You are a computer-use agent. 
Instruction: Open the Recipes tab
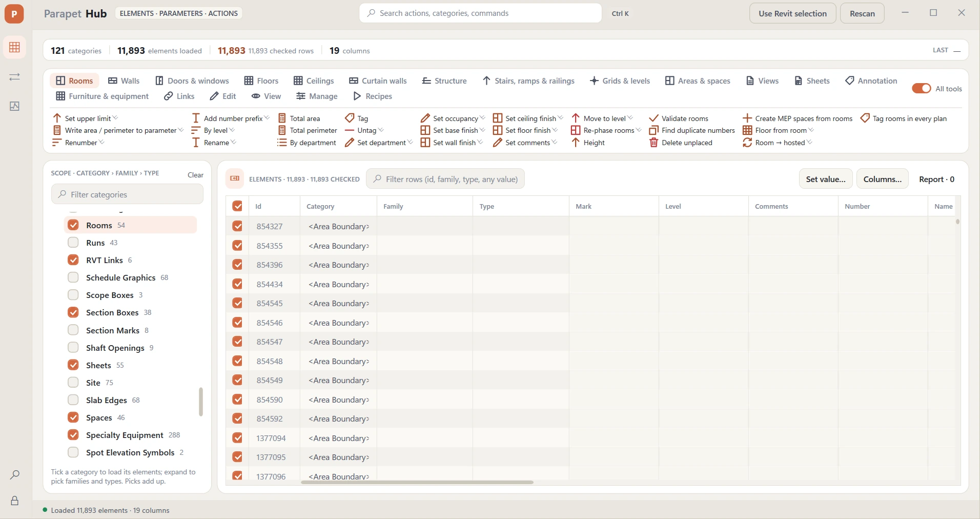pyautogui.click(x=373, y=96)
